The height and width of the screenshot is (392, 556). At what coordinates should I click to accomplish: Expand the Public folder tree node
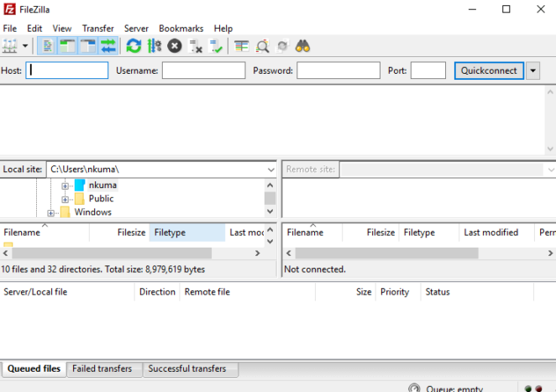[65, 199]
